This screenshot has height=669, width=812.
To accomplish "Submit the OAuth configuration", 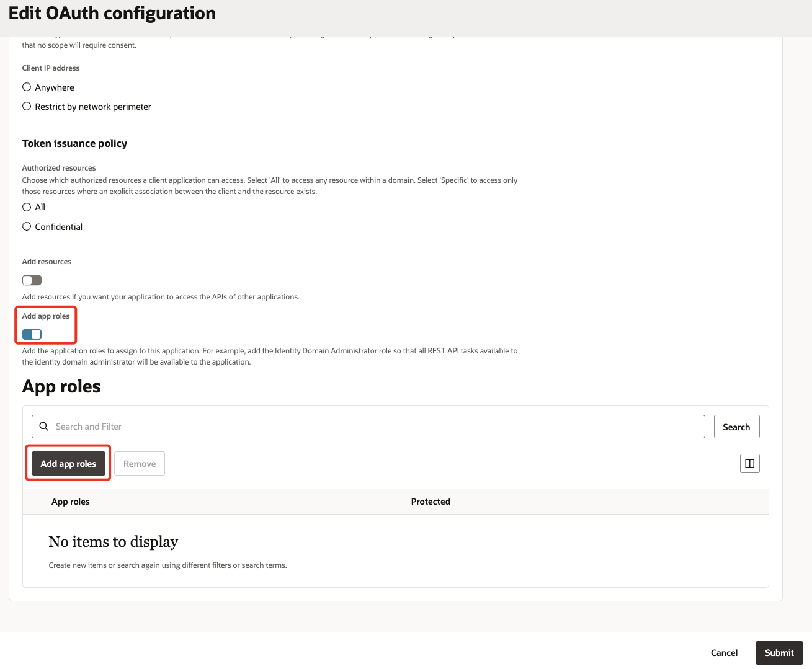I will pos(779,652).
